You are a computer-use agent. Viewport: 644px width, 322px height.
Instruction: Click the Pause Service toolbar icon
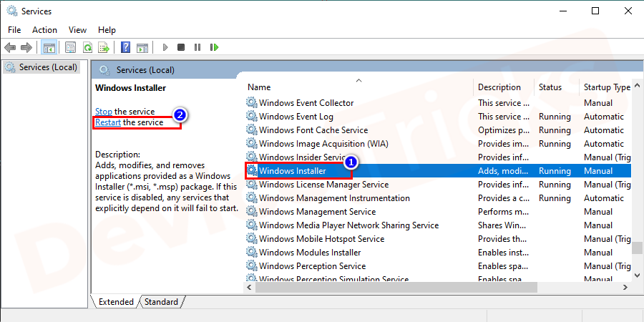pyautogui.click(x=197, y=48)
